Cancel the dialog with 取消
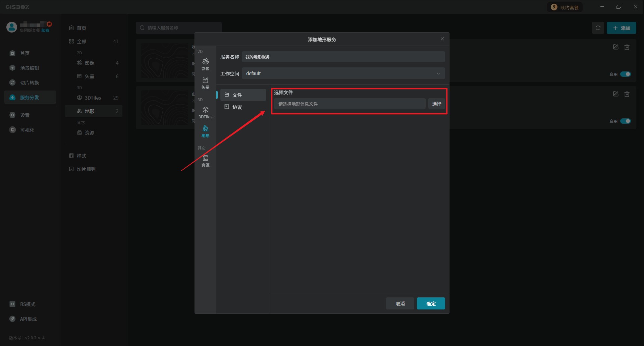The width and height of the screenshot is (644, 346). point(400,303)
